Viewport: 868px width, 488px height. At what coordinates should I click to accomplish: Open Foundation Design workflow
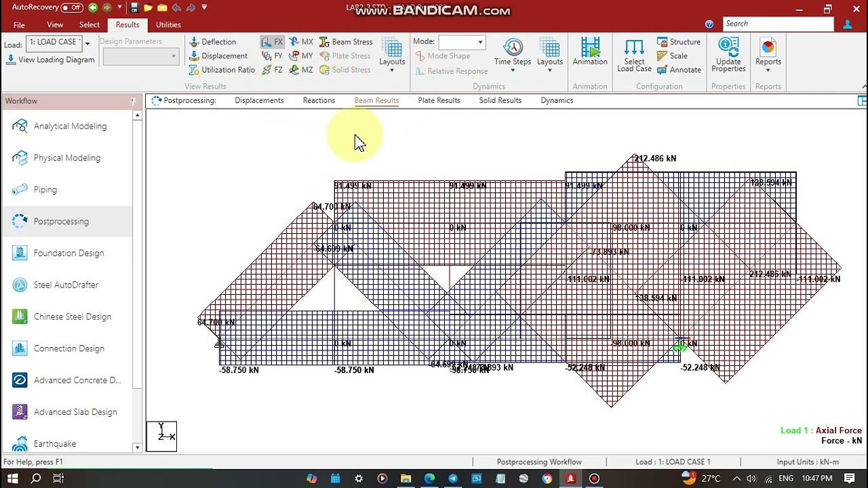(x=66, y=253)
